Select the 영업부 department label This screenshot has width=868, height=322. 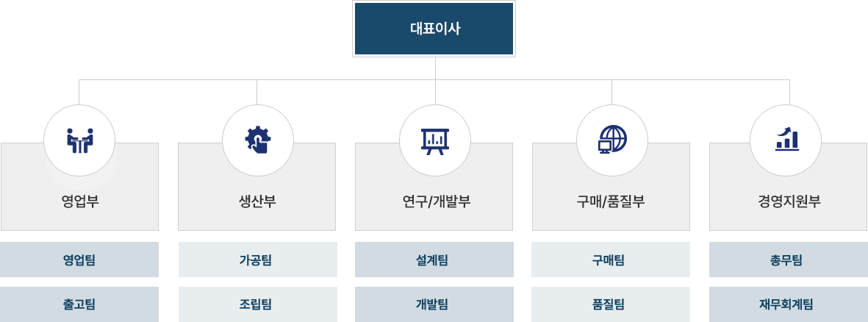click(x=79, y=201)
